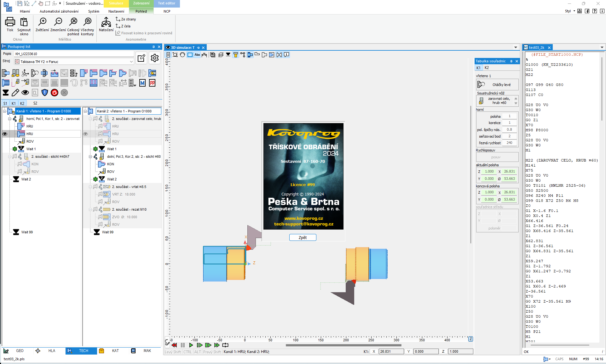This screenshot has height=364, width=606.
Task: Click the settings gear icon beside Popis
Action: point(154,58)
